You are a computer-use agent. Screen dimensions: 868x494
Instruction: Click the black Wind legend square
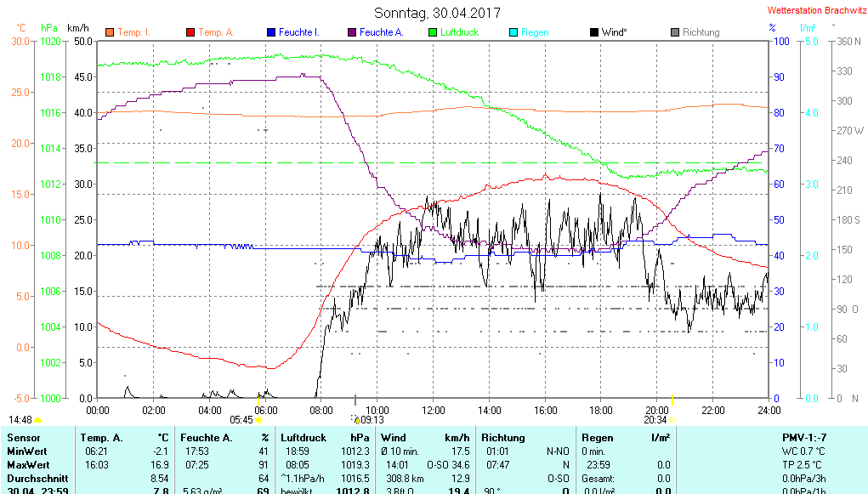pos(594,32)
